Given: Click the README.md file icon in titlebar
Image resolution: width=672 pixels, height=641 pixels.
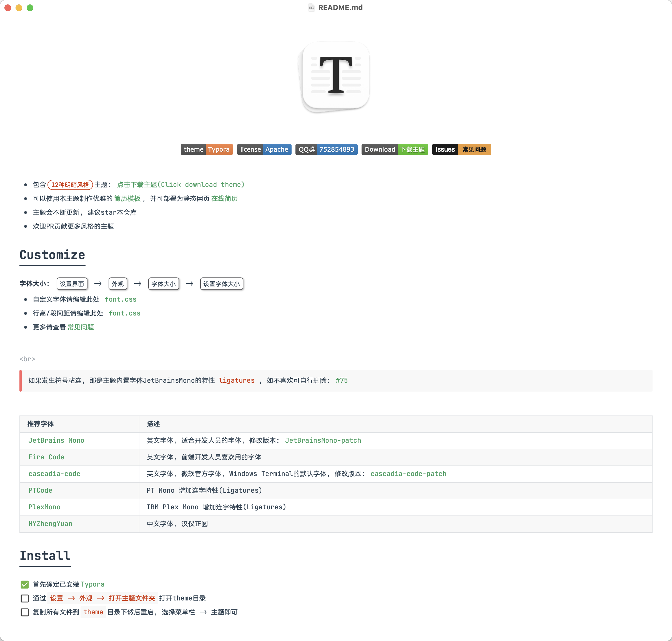Looking at the screenshot, I should pos(311,8).
